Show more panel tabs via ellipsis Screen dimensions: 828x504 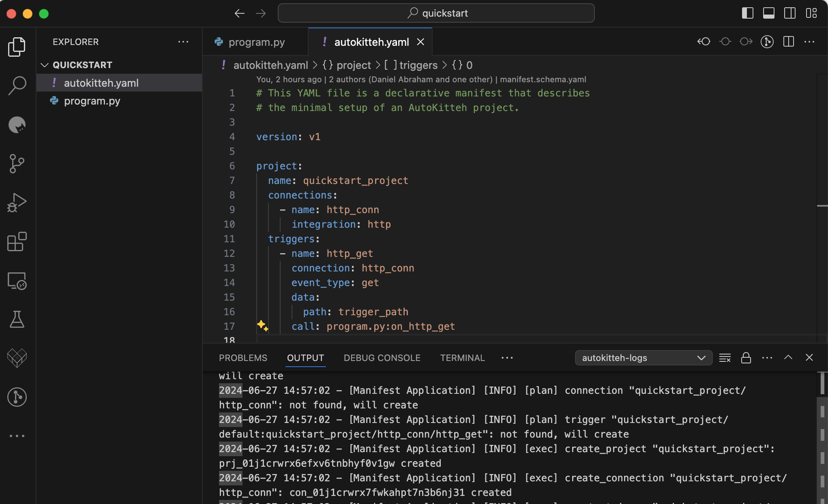pos(507,358)
